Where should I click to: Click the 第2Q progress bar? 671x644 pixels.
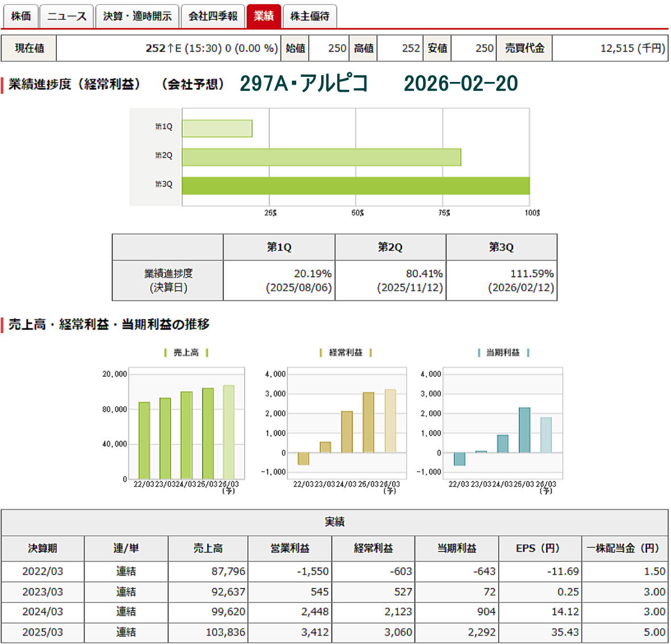(x=321, y=157)
